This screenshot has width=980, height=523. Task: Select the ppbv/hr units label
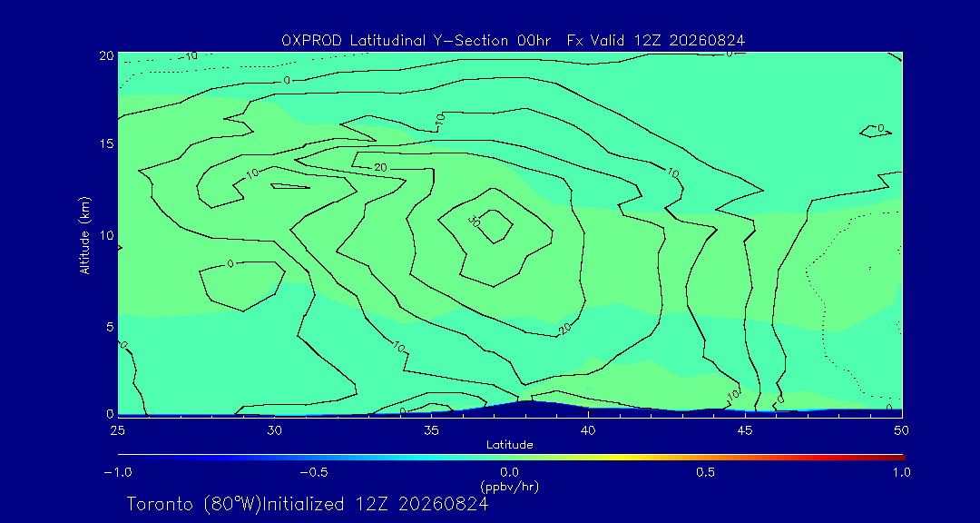click(x=509, y=486)
